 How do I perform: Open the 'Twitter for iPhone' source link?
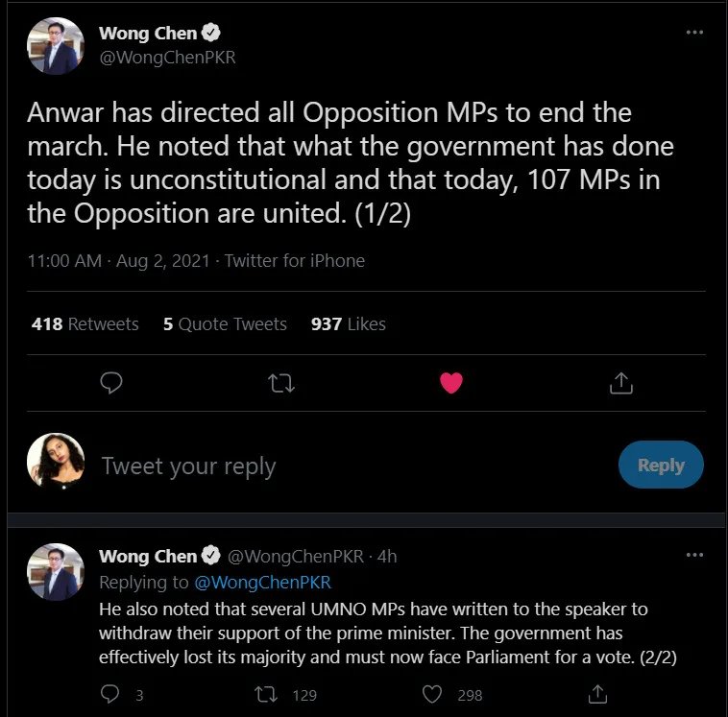[295, 261]
